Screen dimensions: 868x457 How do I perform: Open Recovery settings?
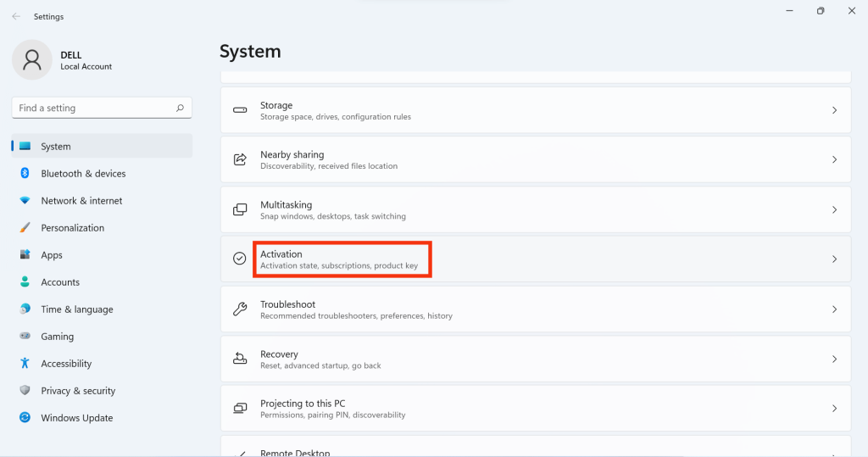(x=536, y=359)
